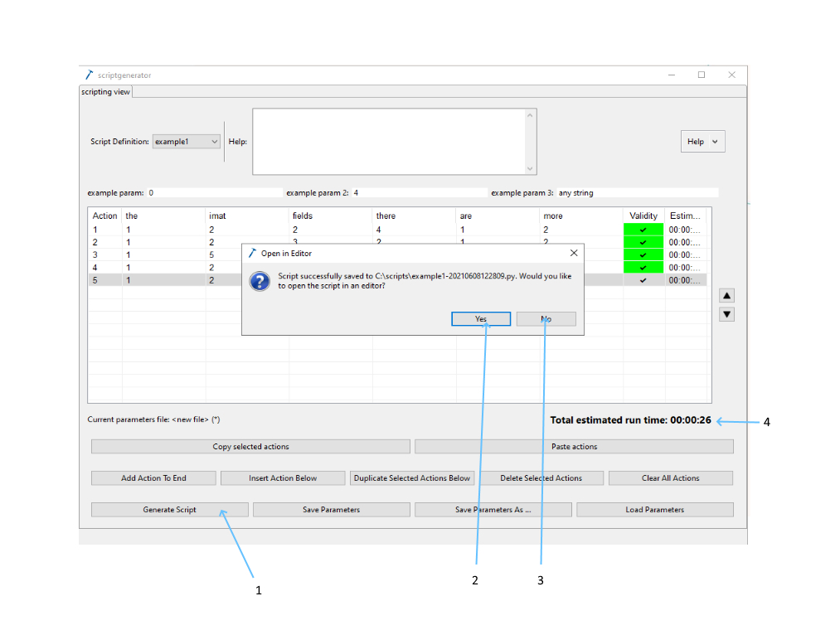This screenshot has height=630, width=840.
Task: Click the Clear All Actions button
Action: pyautogui.click(x=670, y=478)
